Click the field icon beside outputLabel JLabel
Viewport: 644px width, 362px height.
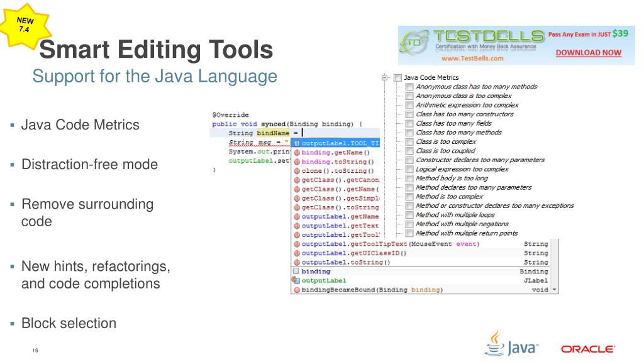point(296,280)
